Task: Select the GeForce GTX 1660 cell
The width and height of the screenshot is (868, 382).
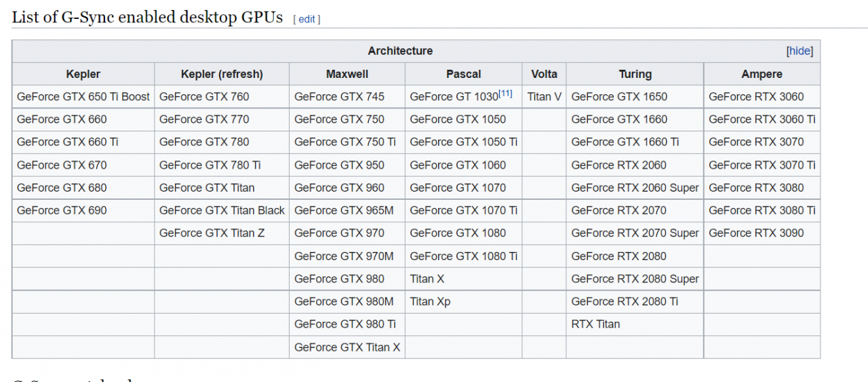Action: point(635,119)
